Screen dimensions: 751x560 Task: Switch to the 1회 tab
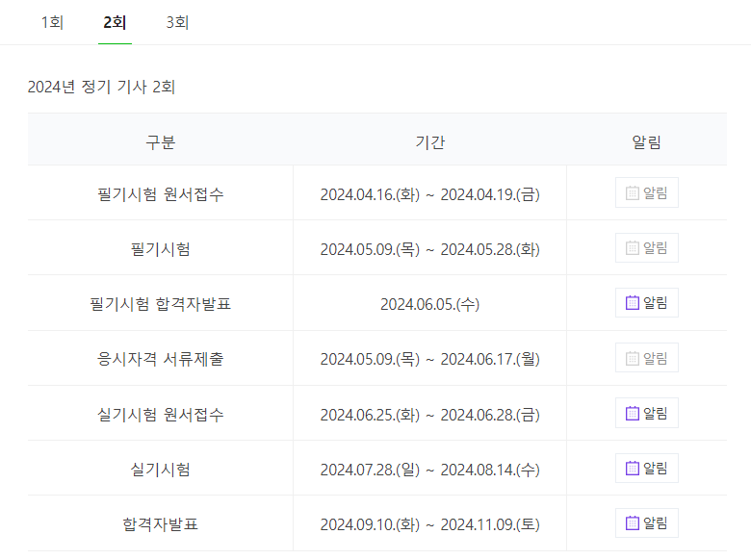click(52, 22)
